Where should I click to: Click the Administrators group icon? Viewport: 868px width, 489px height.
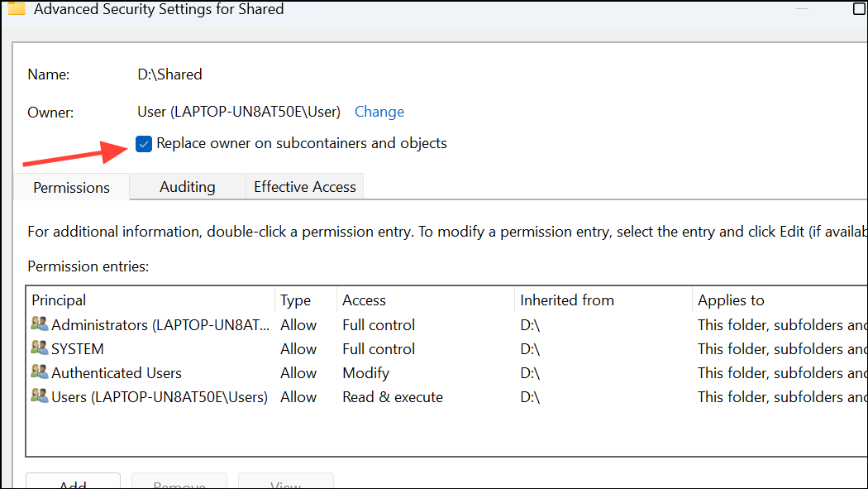(40, 324)
